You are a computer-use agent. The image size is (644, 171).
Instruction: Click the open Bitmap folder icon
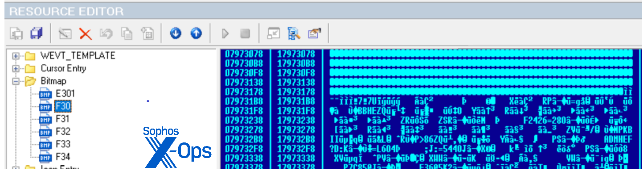[31, 82]
